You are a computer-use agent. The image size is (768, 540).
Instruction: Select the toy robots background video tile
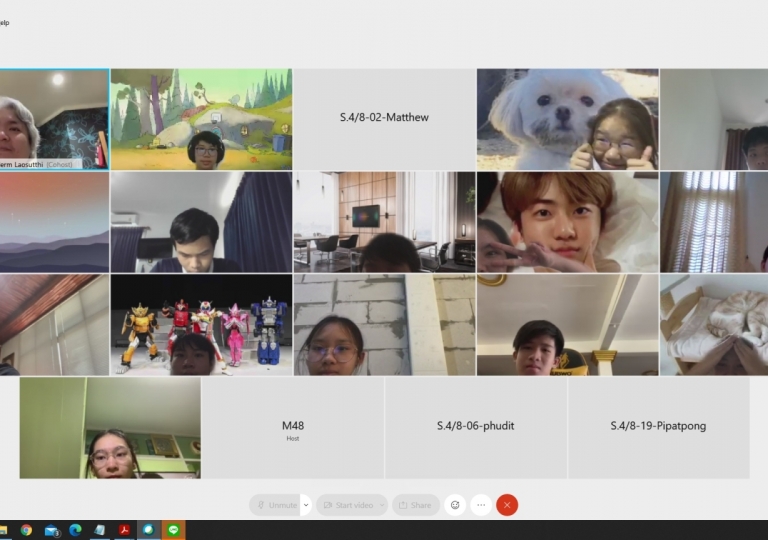tap(201, 325)
